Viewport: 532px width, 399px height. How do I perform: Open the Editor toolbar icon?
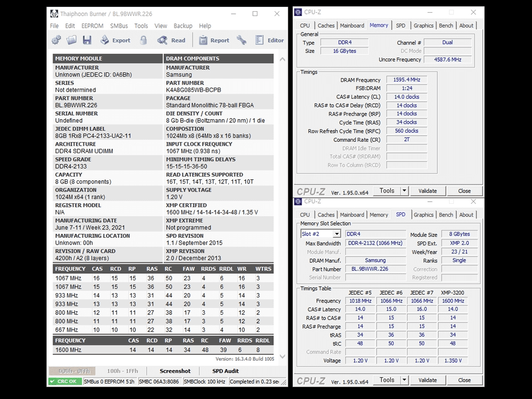point(269,40)
